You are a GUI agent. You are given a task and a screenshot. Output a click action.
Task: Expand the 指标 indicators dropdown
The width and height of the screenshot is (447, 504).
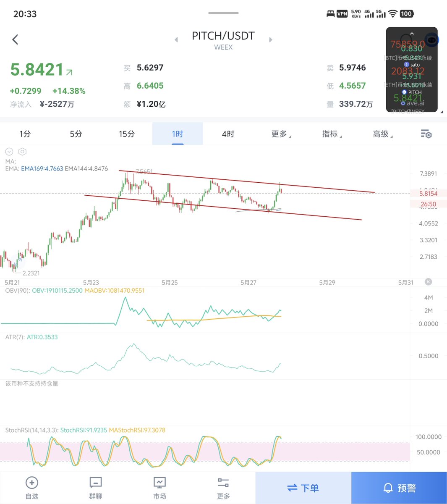pyautogui.click(x=332, y=134)
